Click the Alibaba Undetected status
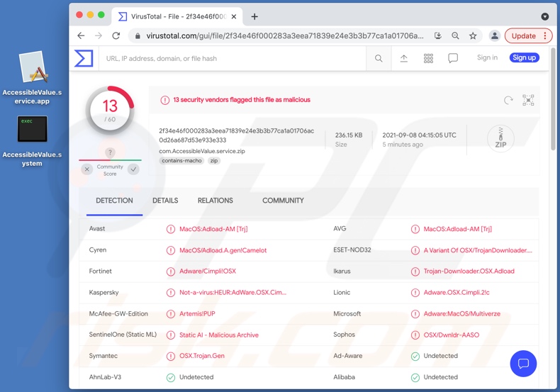 point(440,377)
